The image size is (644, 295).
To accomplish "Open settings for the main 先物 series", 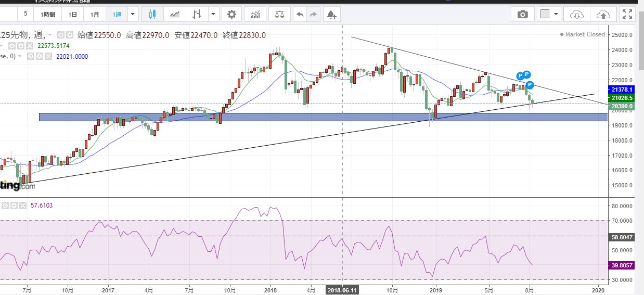I will tap(69, 35).
